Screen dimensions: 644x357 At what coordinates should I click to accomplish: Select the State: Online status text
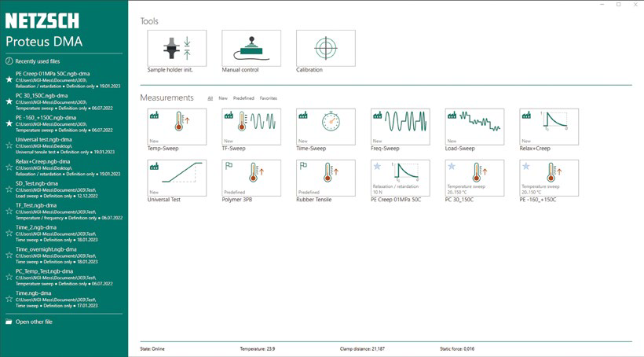point(152,349)
